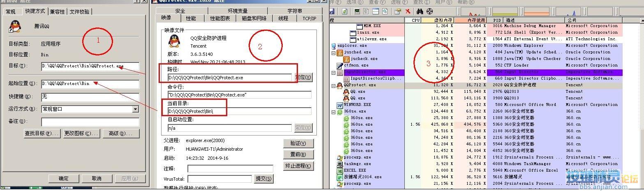Open the 字符串 tab
Viewport: 644px width, 193px height.
coord(294,11)
